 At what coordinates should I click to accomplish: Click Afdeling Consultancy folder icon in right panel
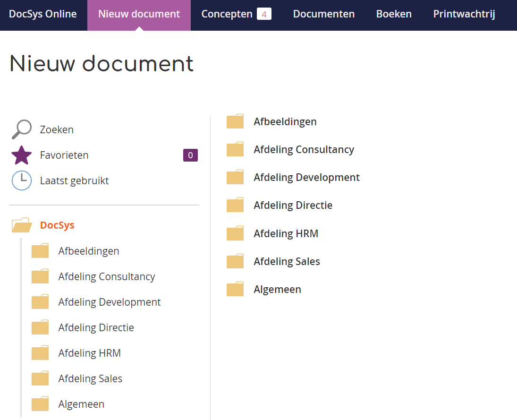tap(235, 149)
